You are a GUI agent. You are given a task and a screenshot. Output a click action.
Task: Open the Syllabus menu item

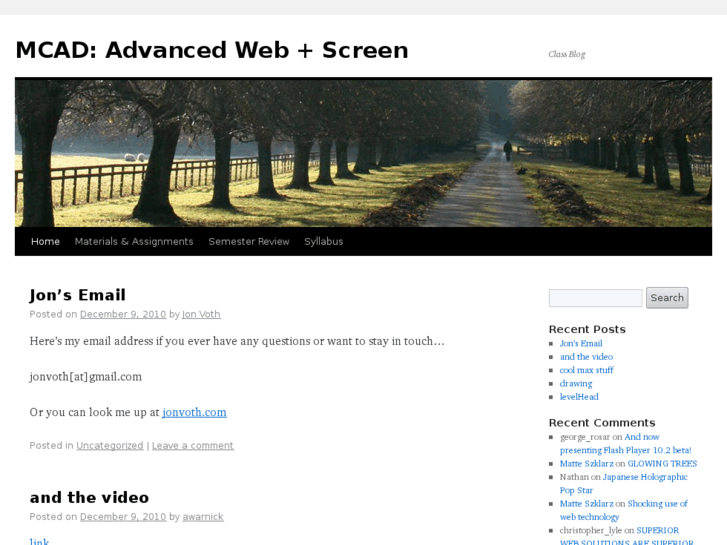324,241
